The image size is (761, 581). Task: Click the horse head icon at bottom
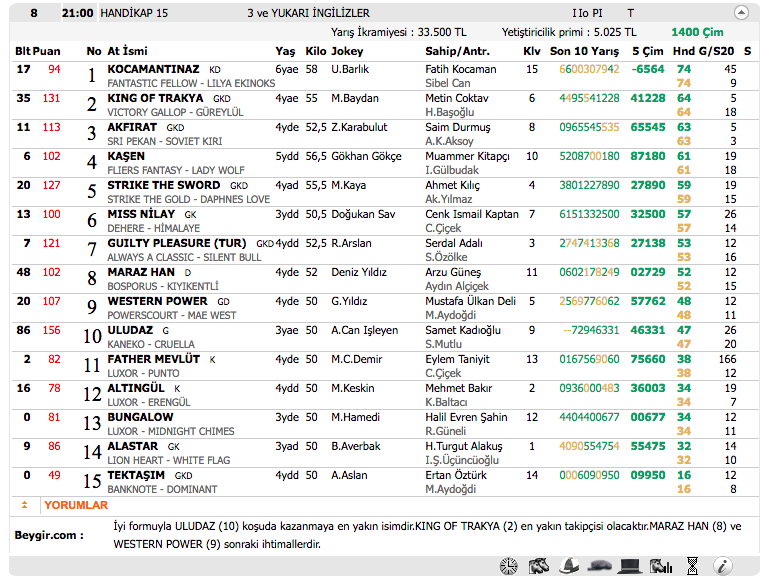coord(539,566)
